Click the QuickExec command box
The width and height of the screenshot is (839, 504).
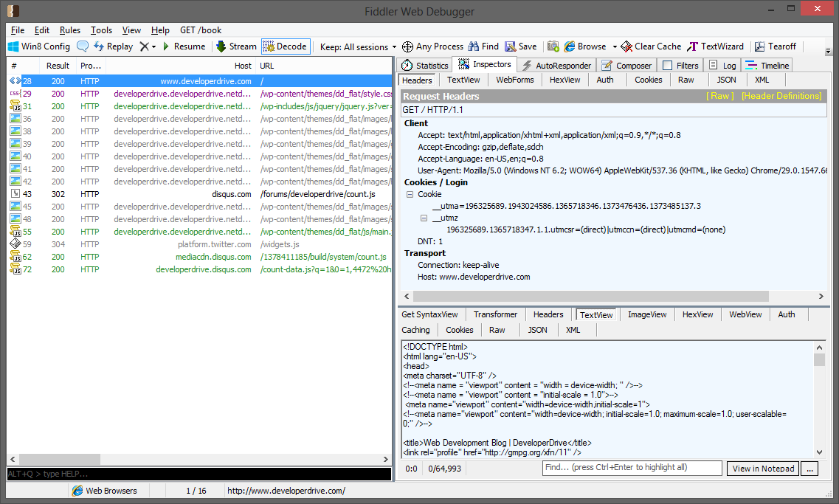point(199,474)
